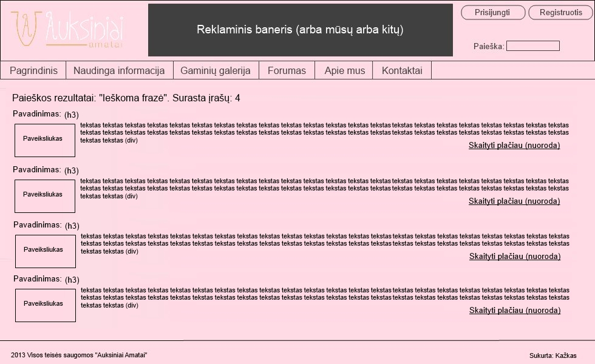The height and width of the screenshot is (364, 595).
Task: Navigate to Apie mus page
Action: pyautogui.click(x=344, y=70)
